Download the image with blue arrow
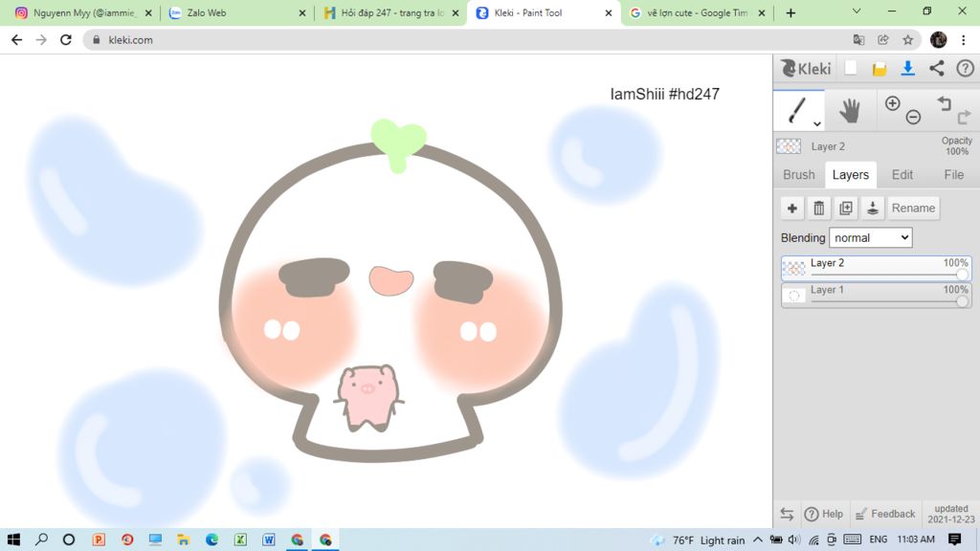980x551 pixels. point(907,68)
